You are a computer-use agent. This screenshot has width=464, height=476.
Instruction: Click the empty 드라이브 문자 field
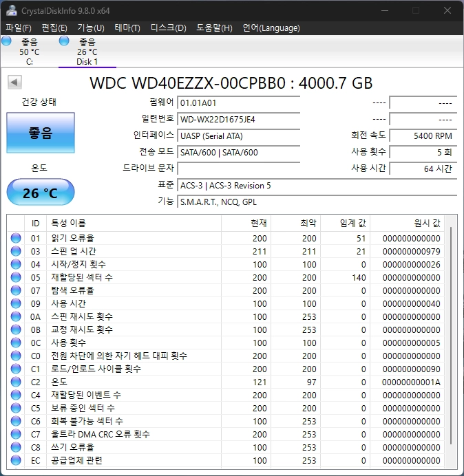pyautogui.click(x=238, y=169)
